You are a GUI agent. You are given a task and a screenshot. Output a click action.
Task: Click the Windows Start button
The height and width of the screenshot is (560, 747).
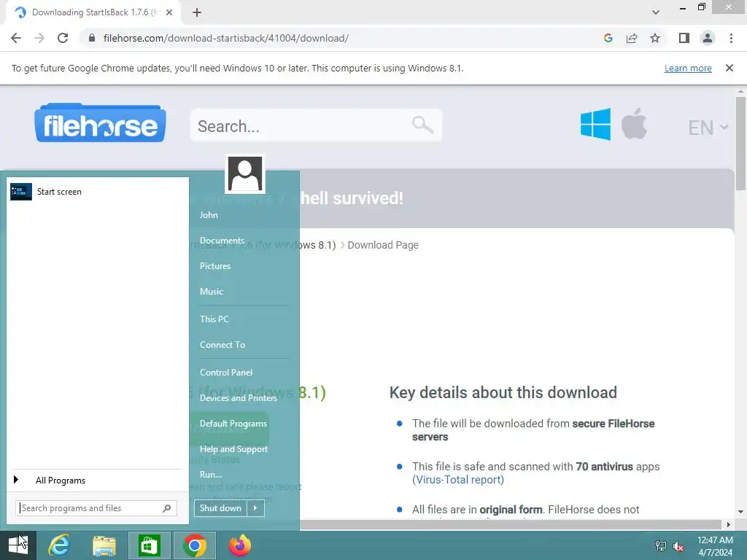tap(18, 545)
